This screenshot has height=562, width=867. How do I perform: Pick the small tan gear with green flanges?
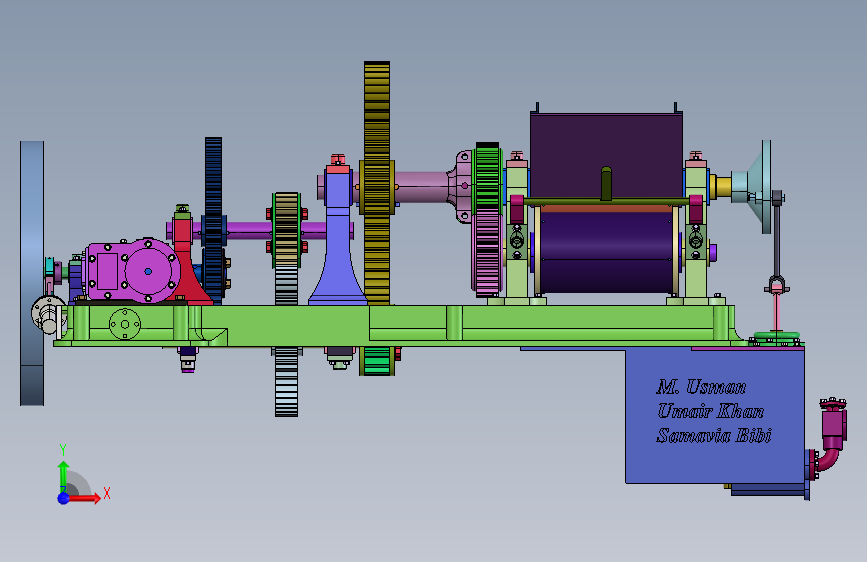click(286, 229)
